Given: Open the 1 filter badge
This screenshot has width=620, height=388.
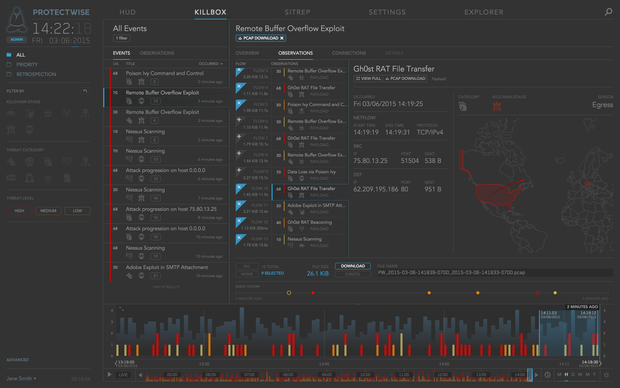Looking at the screenshot, I should tap(121, 38).
